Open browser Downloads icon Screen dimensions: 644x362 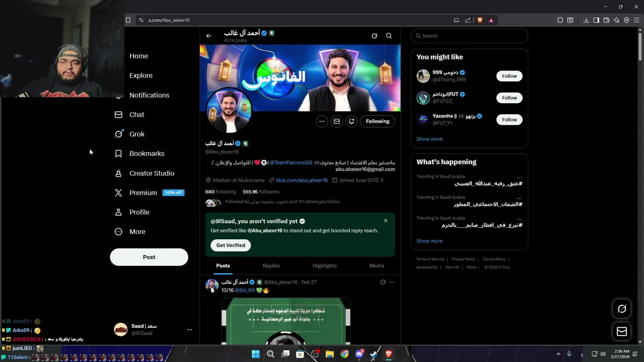pyautogui.click(x=586, y=20)
